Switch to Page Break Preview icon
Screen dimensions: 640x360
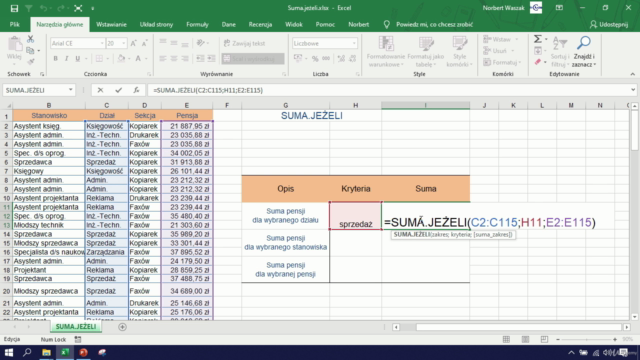point(544,340)
